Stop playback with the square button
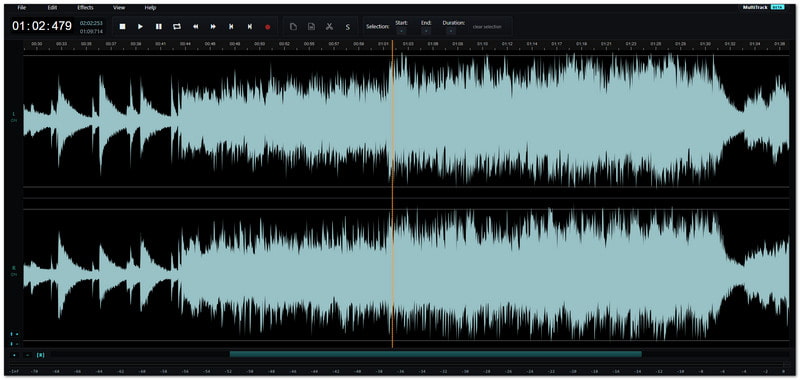The width and height of the screenshot is (800, 380). click(122, 27)
